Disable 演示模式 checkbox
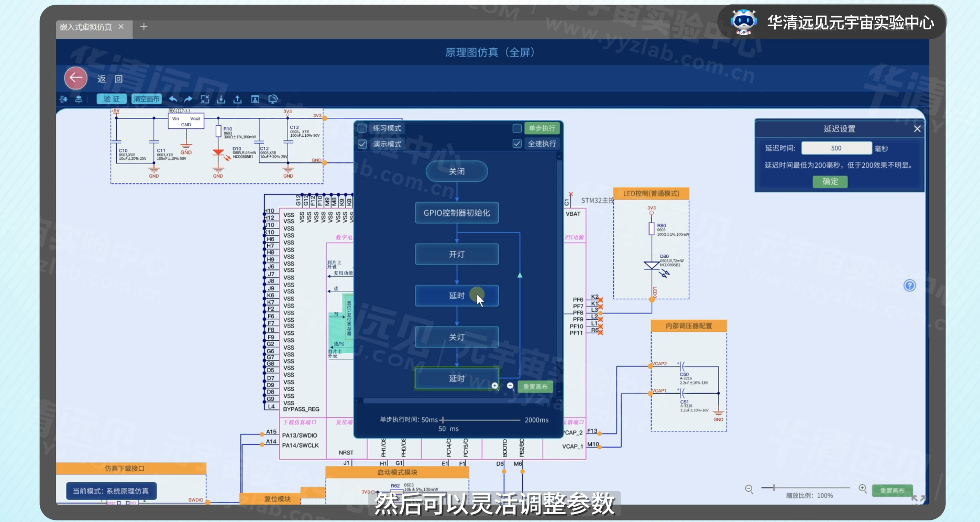Screen dimensions: 980x522 click(x=361, y=144)
